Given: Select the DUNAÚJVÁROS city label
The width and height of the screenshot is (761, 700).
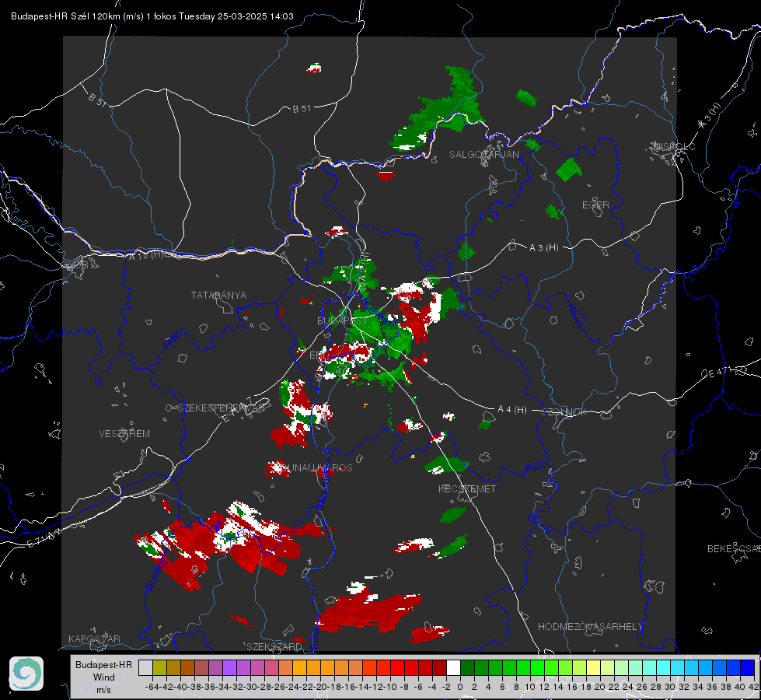Looking at the screenshot, I should click(316, 467).
